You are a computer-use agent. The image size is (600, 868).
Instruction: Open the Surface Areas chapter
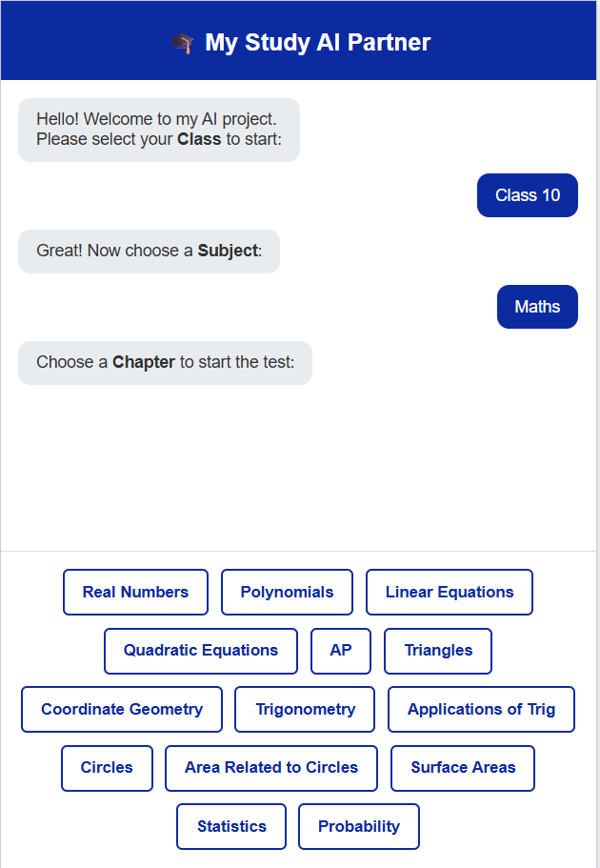(463, 768)
